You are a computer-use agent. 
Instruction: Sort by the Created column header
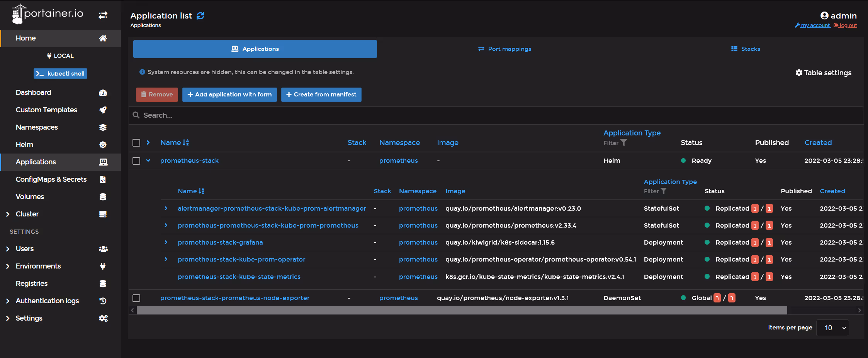coord(818,142)
